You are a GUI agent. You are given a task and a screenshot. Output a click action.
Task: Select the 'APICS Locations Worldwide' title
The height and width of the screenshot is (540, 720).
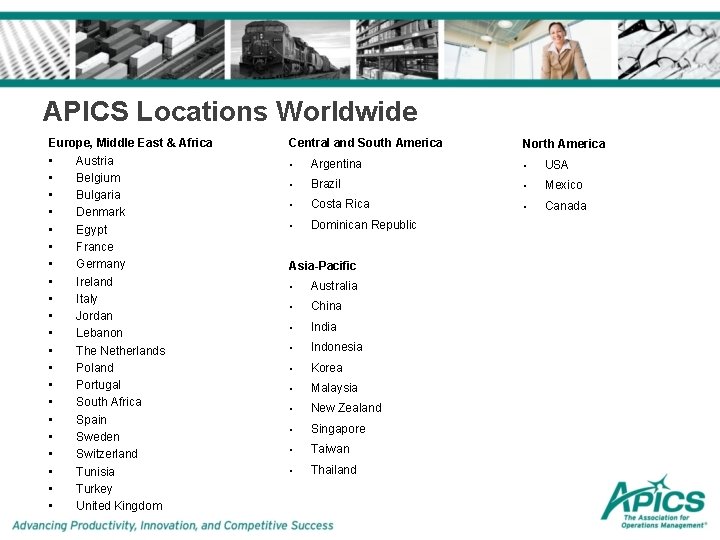[x=230, y=112]
